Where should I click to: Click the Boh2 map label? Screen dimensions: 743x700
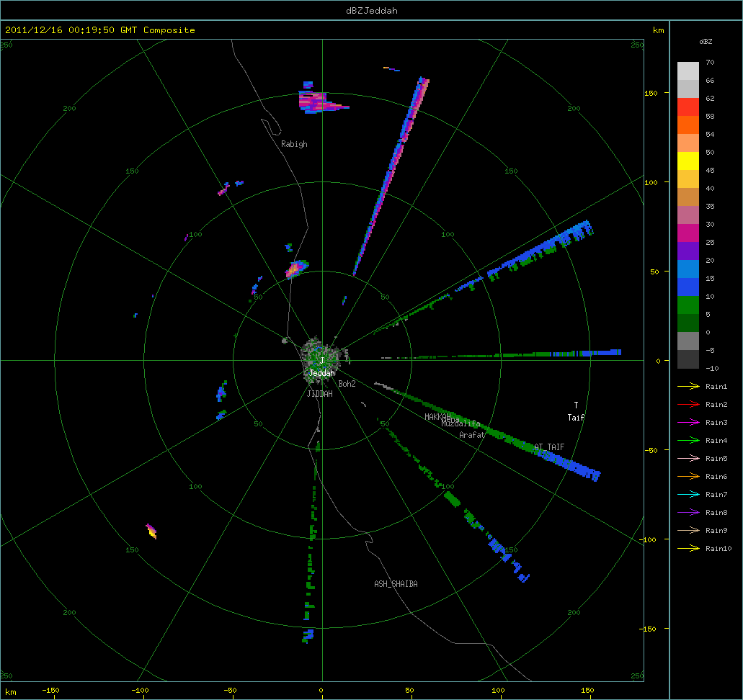pyautogui.click(x=347, y=384)
